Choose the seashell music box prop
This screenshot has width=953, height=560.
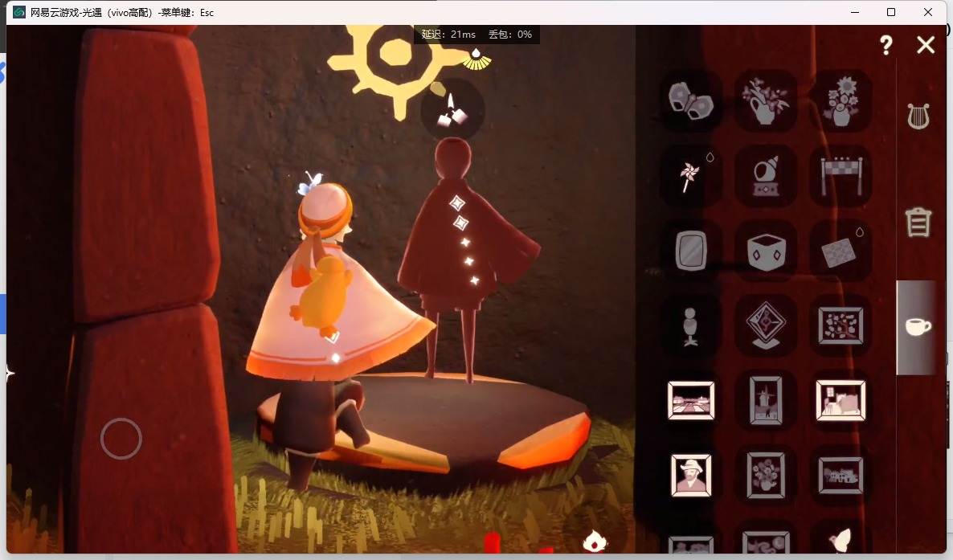coord(765,176)
